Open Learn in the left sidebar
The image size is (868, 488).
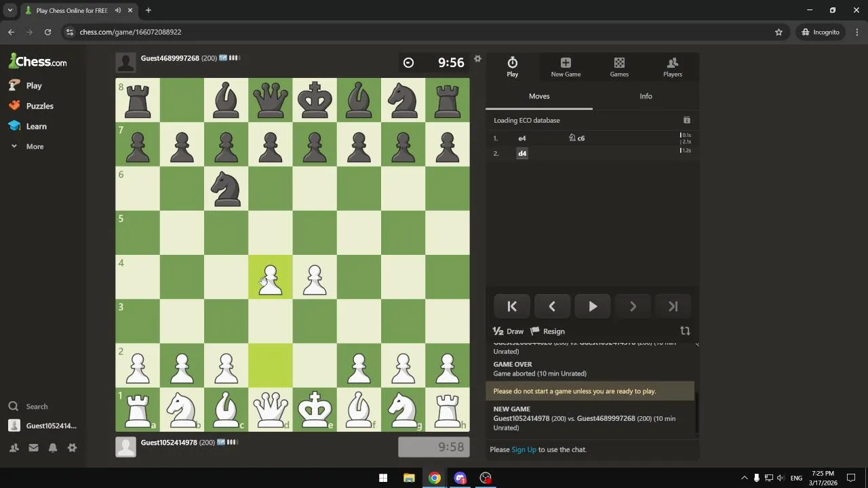point(27,126)
